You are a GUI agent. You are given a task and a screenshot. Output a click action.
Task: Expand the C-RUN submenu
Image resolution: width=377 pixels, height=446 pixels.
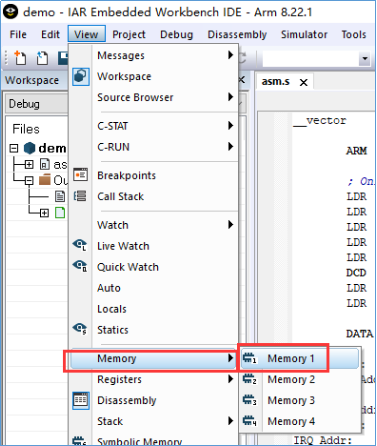click(x=230, y=146)
